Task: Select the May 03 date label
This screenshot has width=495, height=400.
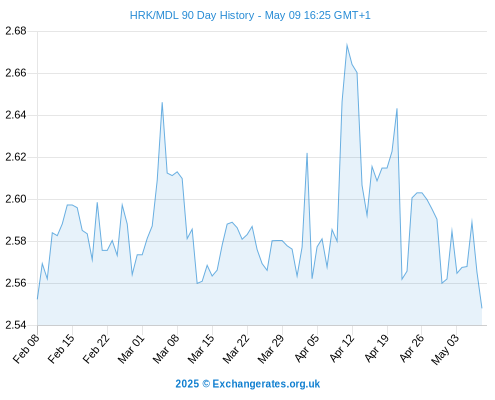Action: [445, 349]
